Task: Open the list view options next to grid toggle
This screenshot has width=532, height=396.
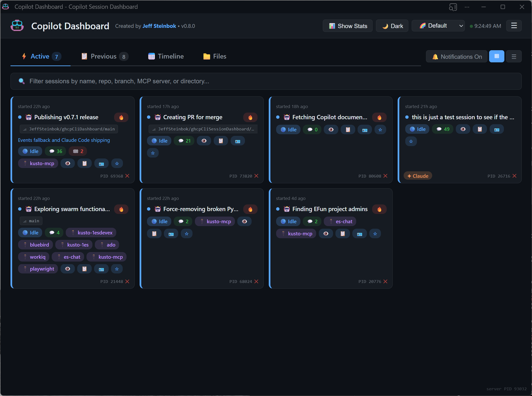Action: (x=514, y=56)
